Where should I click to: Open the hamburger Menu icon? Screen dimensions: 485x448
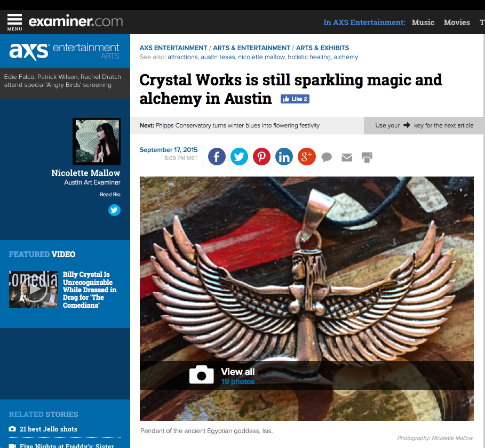pos(14,22)
